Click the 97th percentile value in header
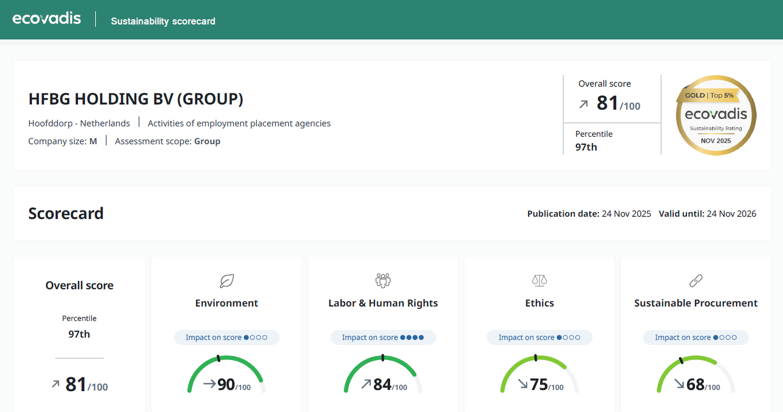This screenshot has width=783, height=412. 586,147
